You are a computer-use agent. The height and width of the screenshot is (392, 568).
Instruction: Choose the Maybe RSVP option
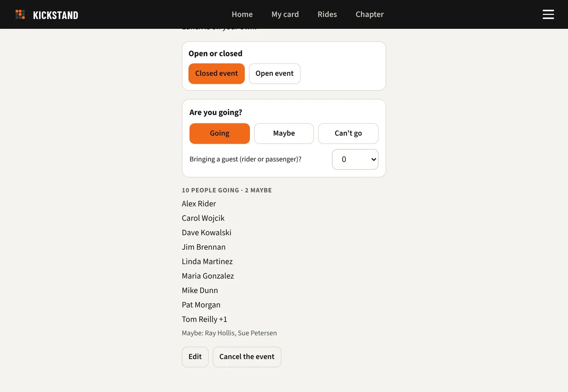point(284,133)
